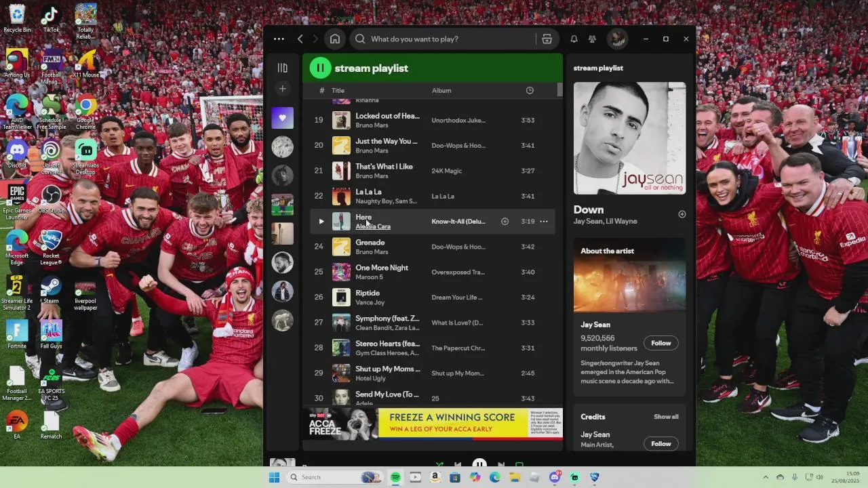Open the Jay Sean album cover art
The width and height of the screenshot is (868, 488).
630,138
